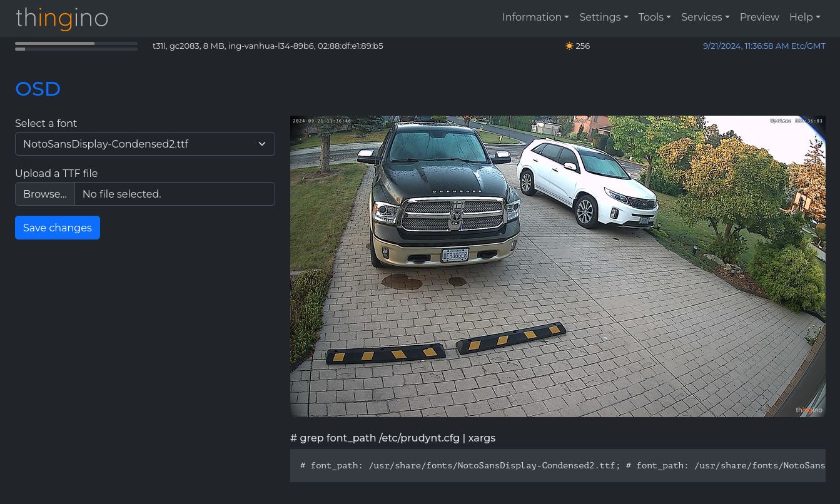The image size is (840, 504).
Task: Click the OSD page heading
Action: coord(38,89)
